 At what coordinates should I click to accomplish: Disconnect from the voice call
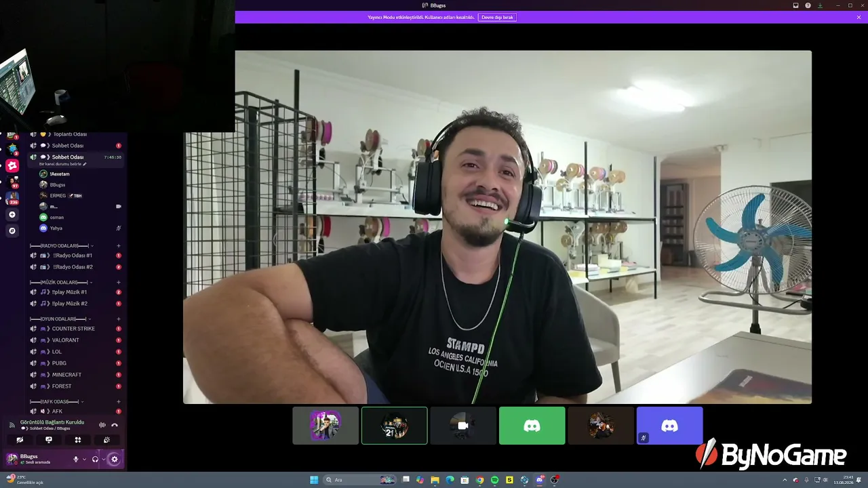pos(115,425)
